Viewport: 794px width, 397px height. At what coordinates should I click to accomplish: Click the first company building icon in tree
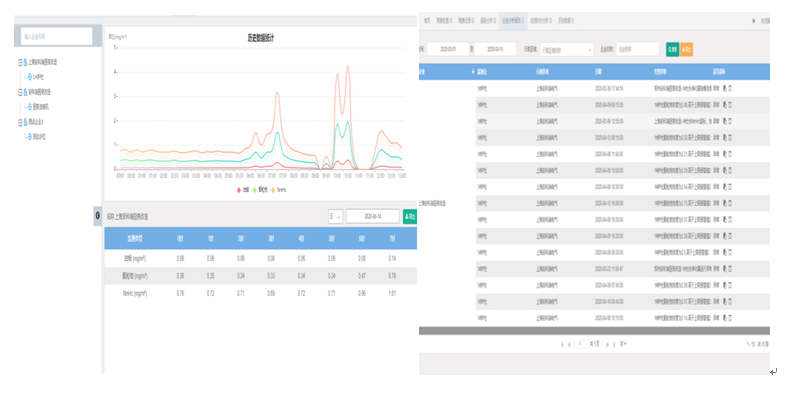click(25, 62)
